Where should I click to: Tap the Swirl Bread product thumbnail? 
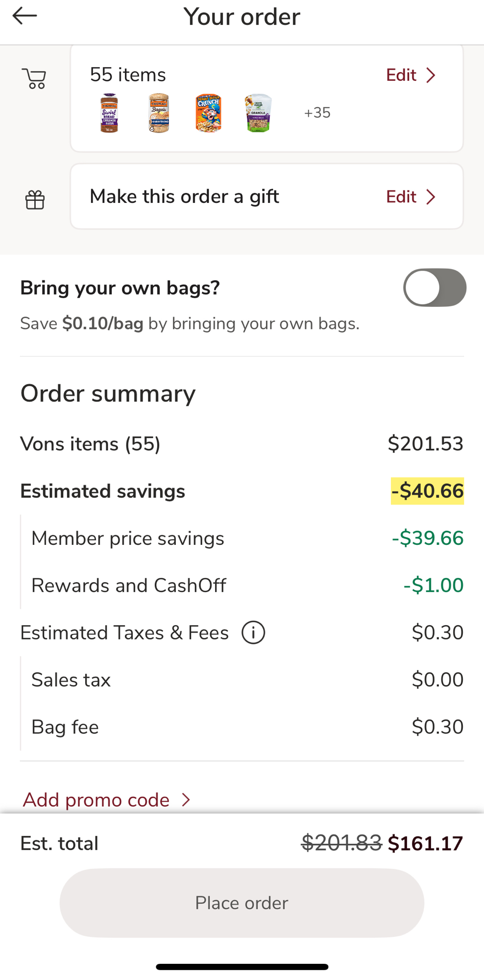coord(109,113)
